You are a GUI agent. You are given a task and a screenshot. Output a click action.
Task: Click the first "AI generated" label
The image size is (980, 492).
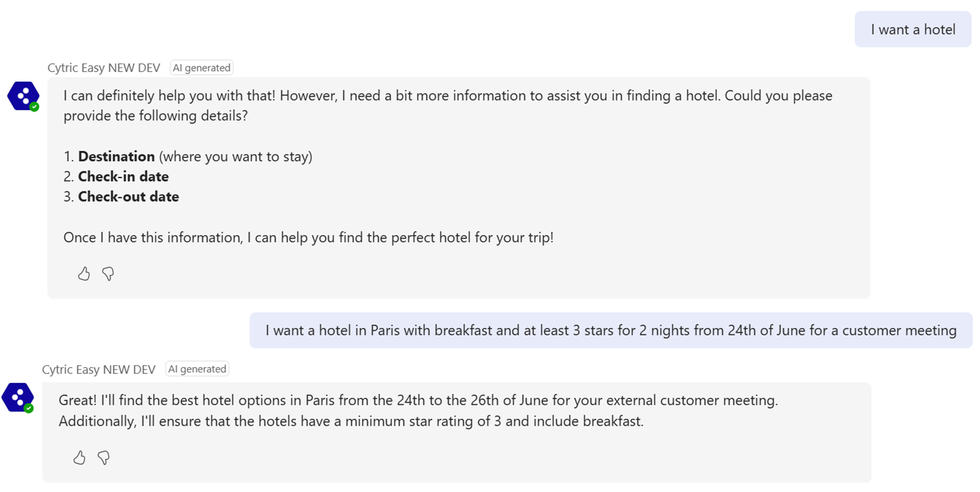coord(201,68)
